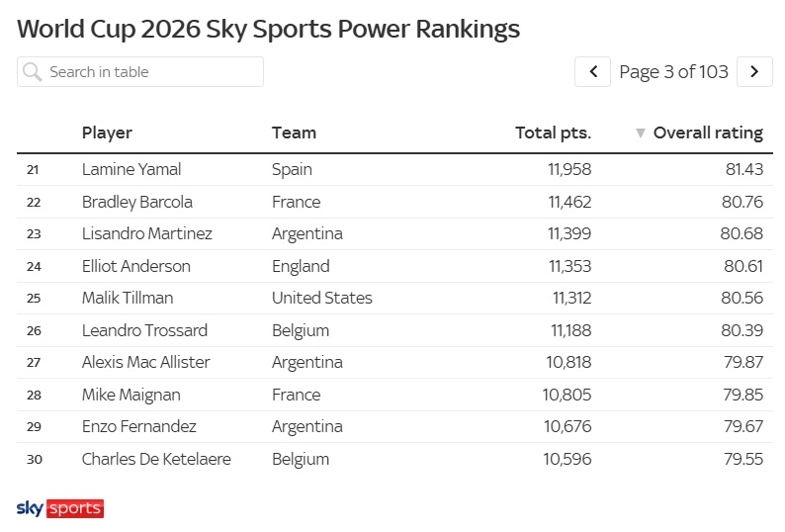Focus the Search in table field
Image resolution: width=785 pixels, height=532 pixels.
(140, 71)
